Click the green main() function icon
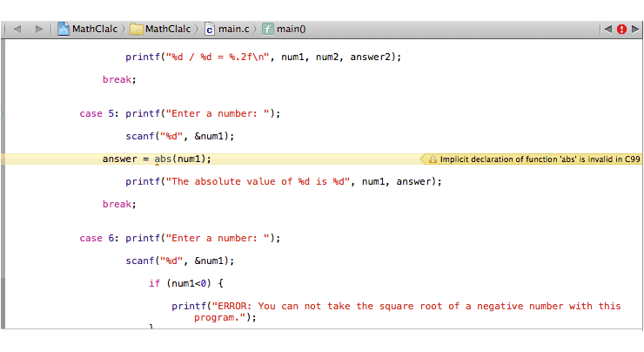The width and height of the screenshot is (644, 352). click(x=269, y=29)
